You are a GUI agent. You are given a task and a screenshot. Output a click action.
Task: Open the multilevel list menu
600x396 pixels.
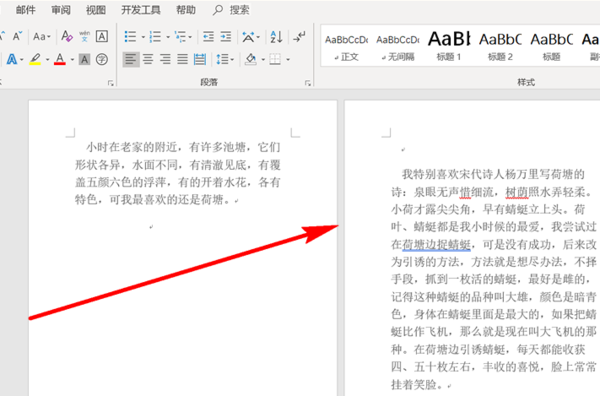pos(183,37)
